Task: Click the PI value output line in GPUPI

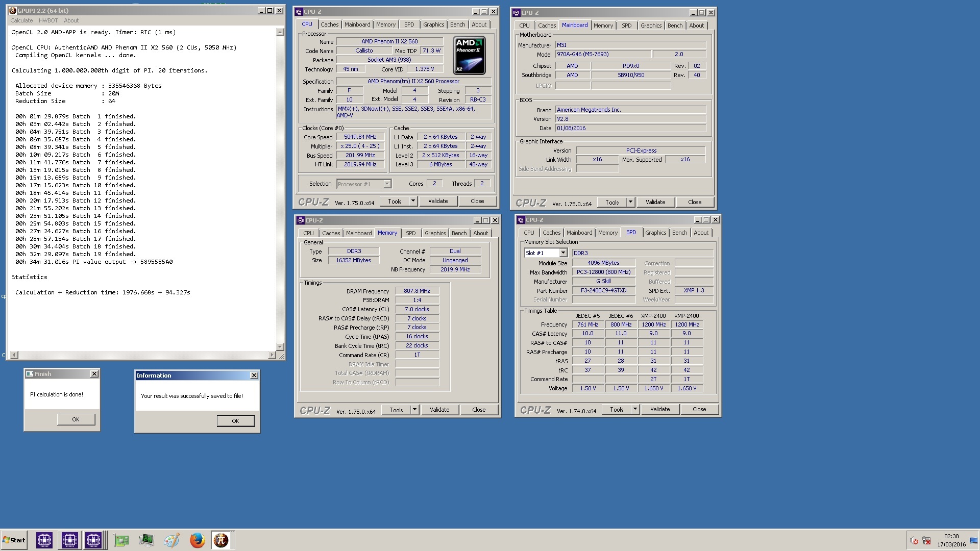Action: click(94, 262)
